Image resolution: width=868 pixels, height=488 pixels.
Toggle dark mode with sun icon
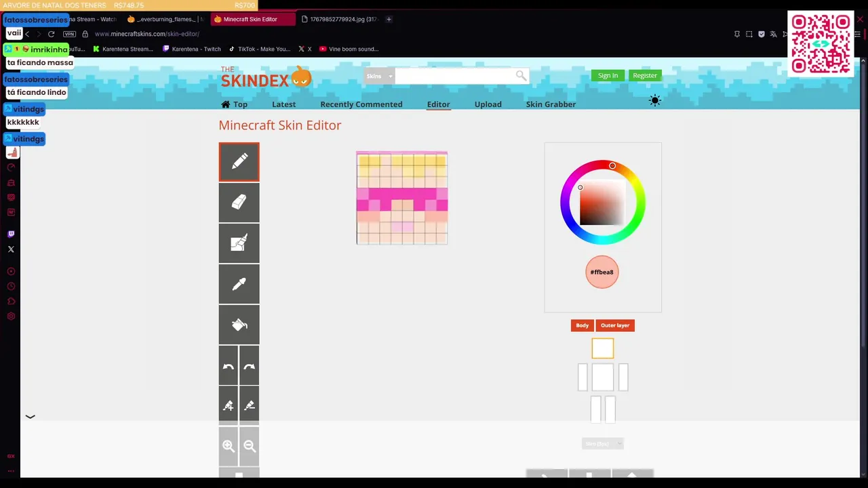click(x=654, y=100)
